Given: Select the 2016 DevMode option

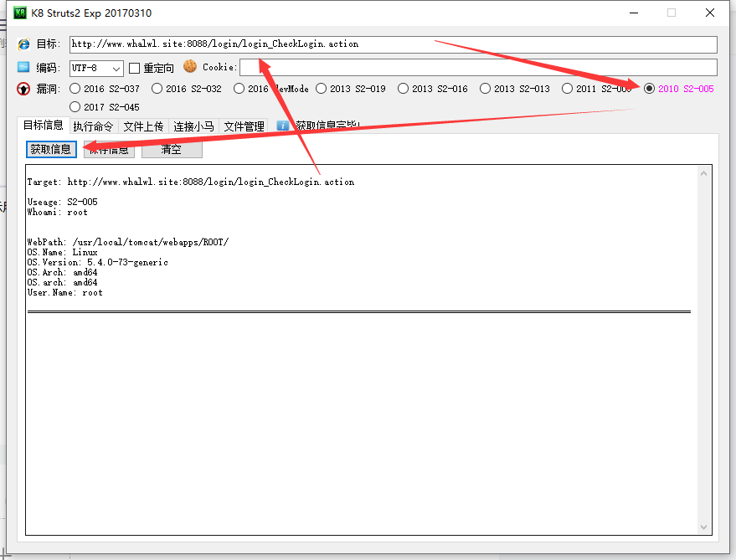Looking at the screenshot, I should (239, 88).
